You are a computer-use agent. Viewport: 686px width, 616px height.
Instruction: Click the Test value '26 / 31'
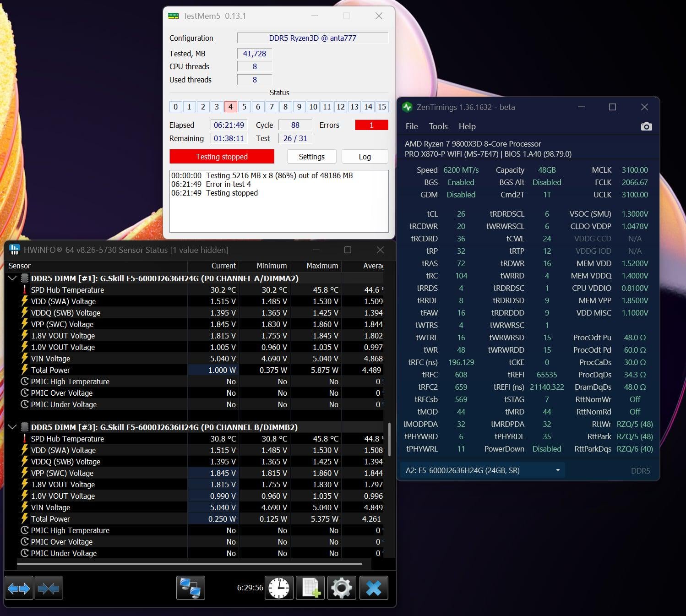click(295, 138)
